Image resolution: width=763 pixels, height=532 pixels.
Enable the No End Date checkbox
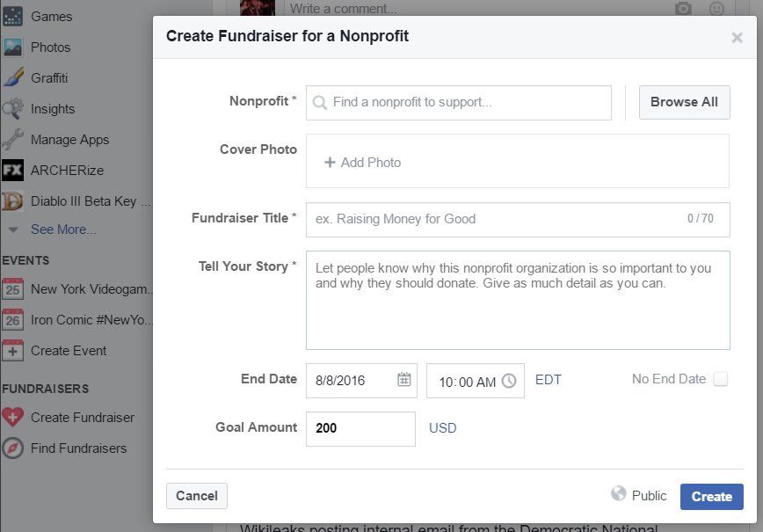(720, 379)
